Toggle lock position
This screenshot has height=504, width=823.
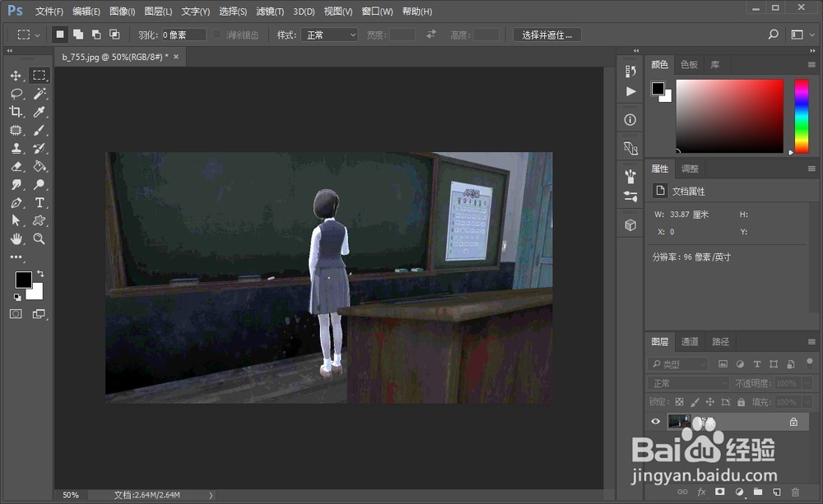tap(709, 402)
